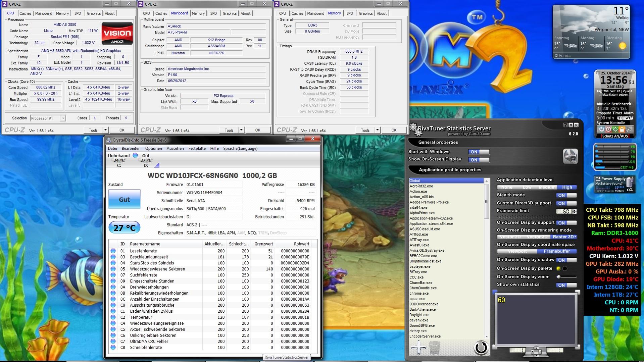Screen dimensions: 644x362
Task: Open the Sprache(Language) menu
Action: click(x=240, y=149)
